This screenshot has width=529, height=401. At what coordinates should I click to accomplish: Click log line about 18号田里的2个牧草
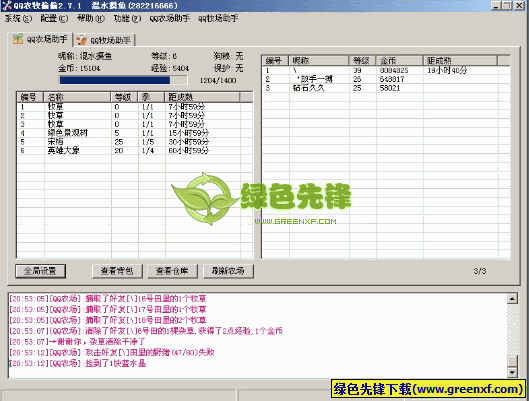[108, 320]
